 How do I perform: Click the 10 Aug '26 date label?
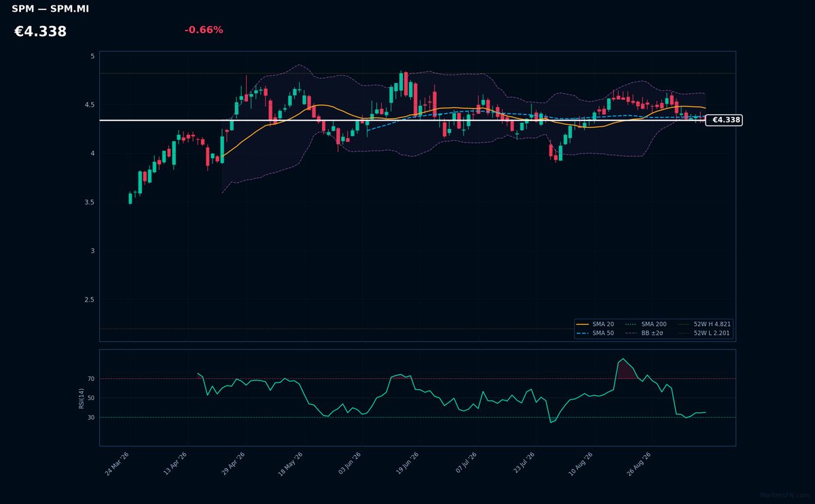[581, 464]
